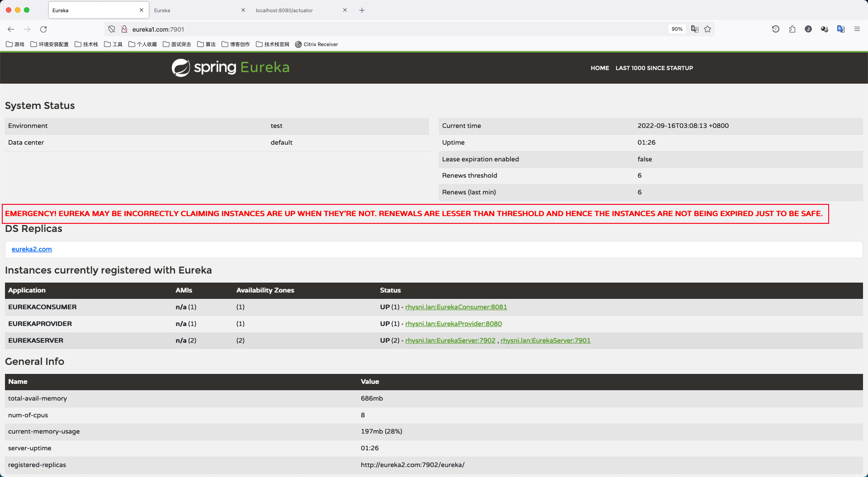Click the Lease expiration enabled false value
868x477 pixels.
(x=645, y=159)
